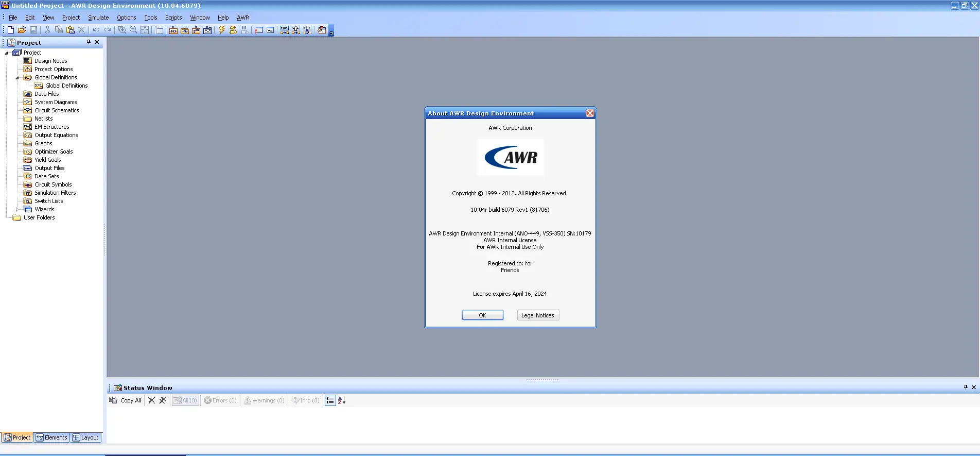Select User Folders in the project tree

tap(39, 217)
